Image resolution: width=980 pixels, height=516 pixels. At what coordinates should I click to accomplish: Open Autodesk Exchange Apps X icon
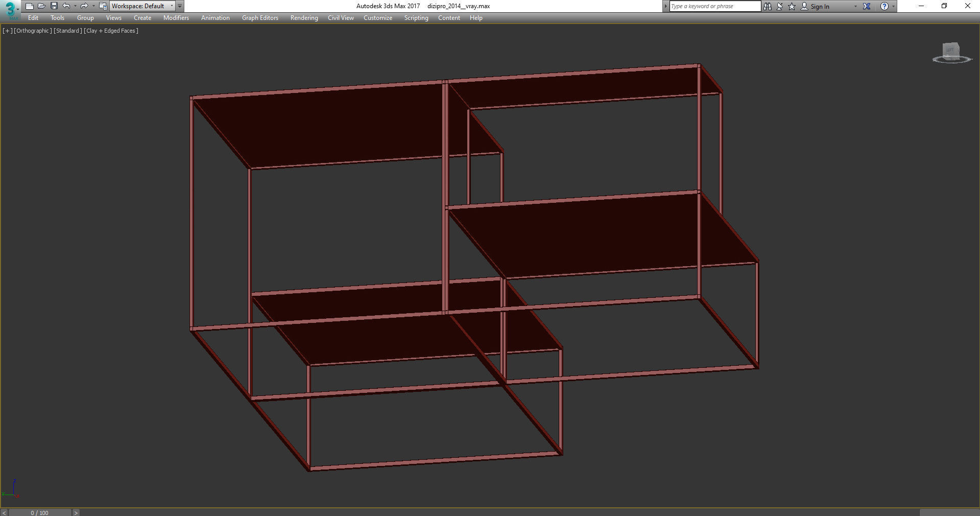[x=867, y=6]
